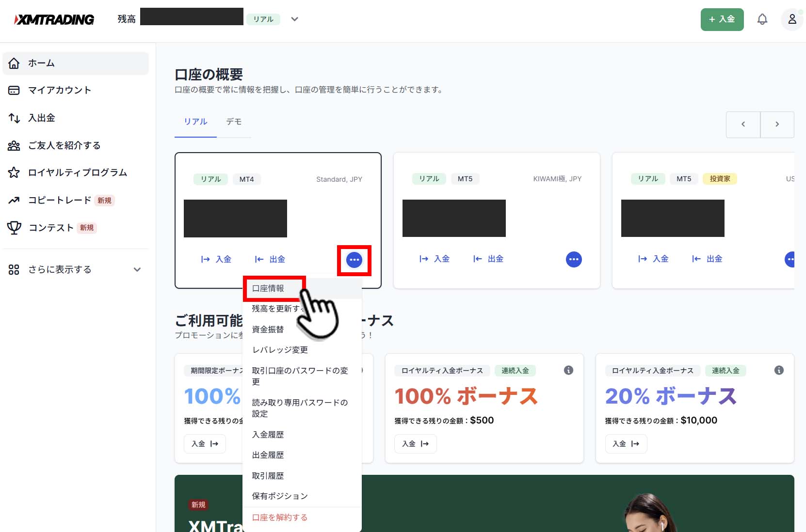Image resolution: width=806 pixels, height=532 pixels.
Task: Click 入金 on the 投資家 account card
Action: [653, 259]
